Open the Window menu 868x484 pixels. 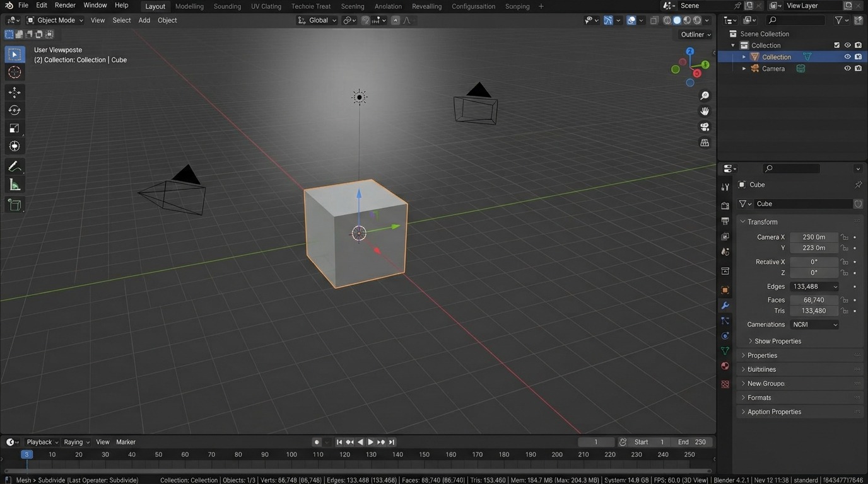[x=95, y=5]
